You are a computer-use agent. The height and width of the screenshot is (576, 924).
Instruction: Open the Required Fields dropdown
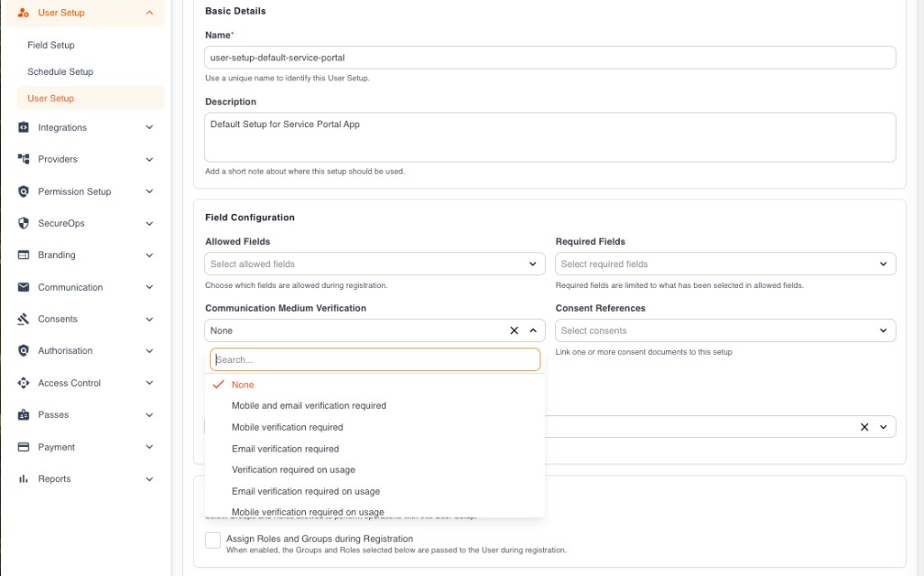point(725,265)
